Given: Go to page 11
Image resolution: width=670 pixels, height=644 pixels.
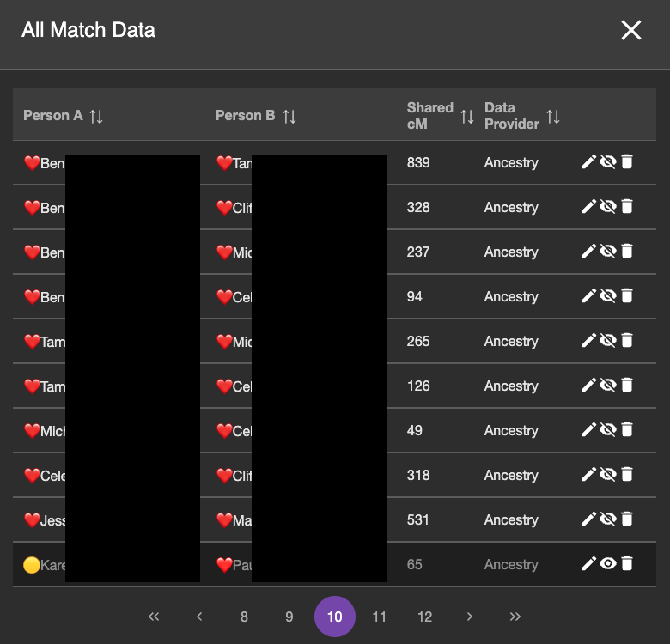Looking at the screenshot, I should 380,617.
